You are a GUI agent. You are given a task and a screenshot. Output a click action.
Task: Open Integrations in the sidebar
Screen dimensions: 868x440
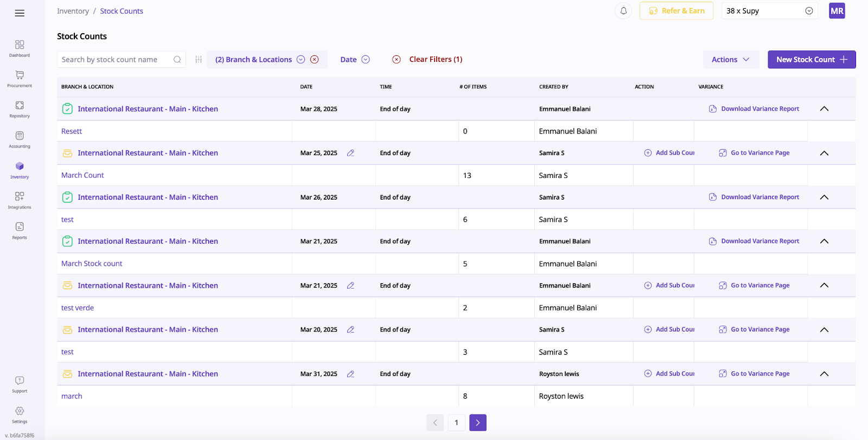click(x=20, y=200)
